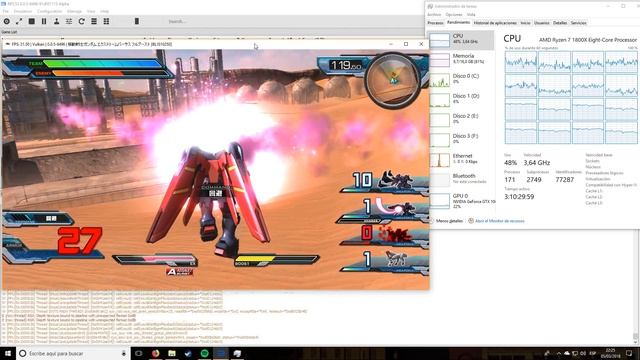Switch to the Usuarios tab
This screenshot has height=360, width=640.
pyautogui.click(x=542, y=23)
